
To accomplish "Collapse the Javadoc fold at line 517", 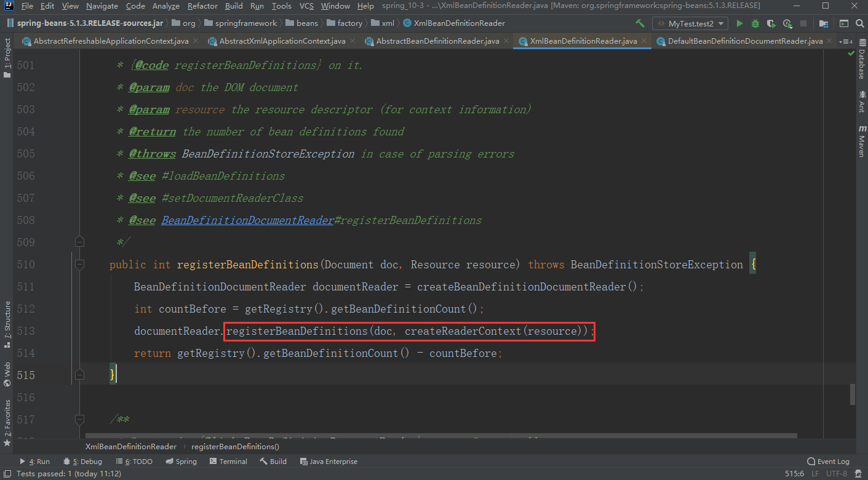I will 79,420.
